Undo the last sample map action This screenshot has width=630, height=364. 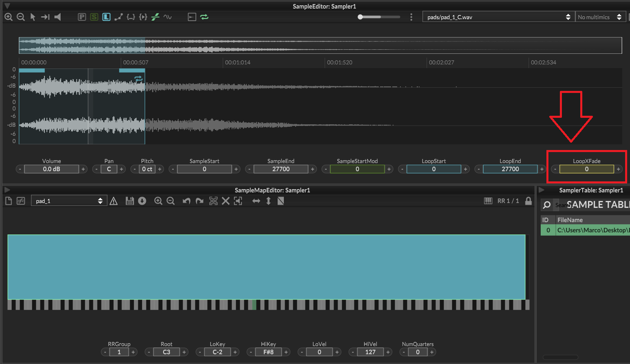(187, 201)
